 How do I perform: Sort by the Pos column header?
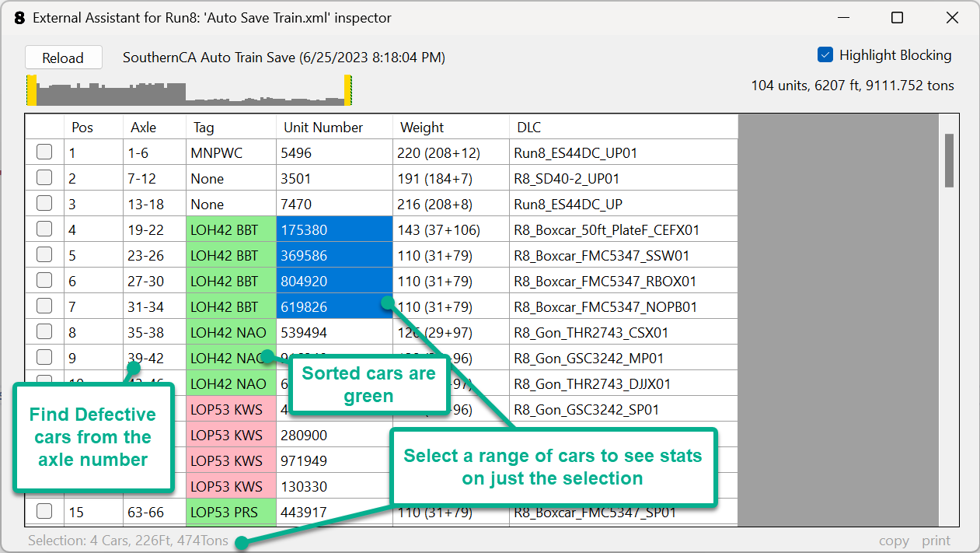[x=82, y=128]
